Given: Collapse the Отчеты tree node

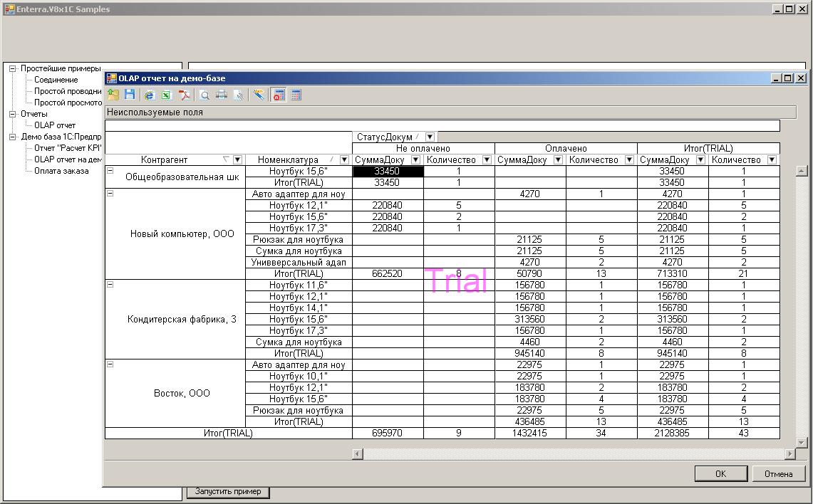Looking at the screenshot, I should click(13, 114).
